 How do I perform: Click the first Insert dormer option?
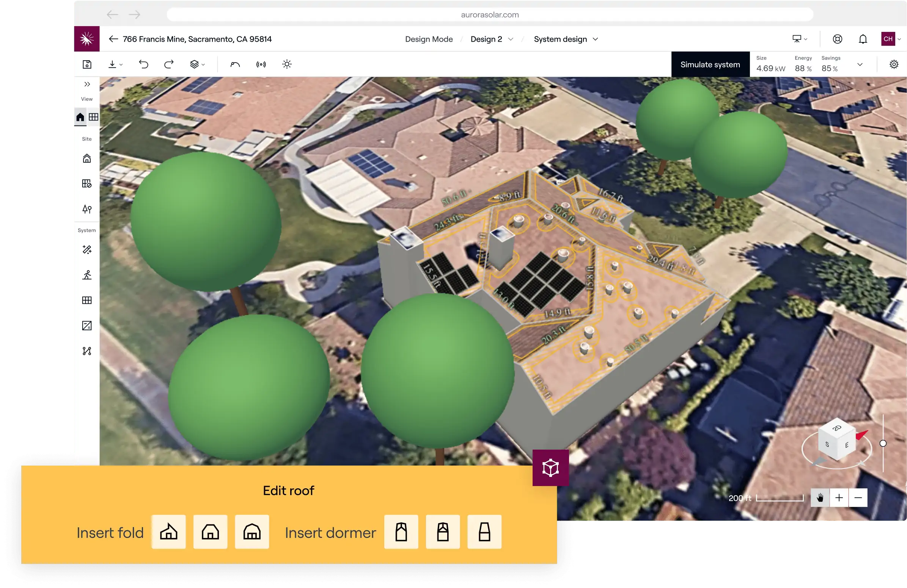[x=401, y=532]
